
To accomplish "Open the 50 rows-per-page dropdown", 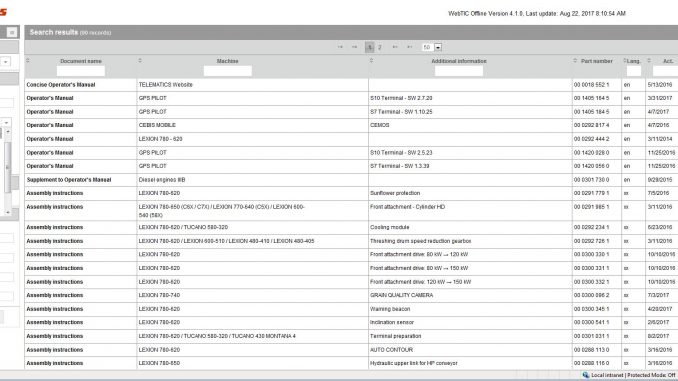I will pyautogui.click(x=438, y=47).
